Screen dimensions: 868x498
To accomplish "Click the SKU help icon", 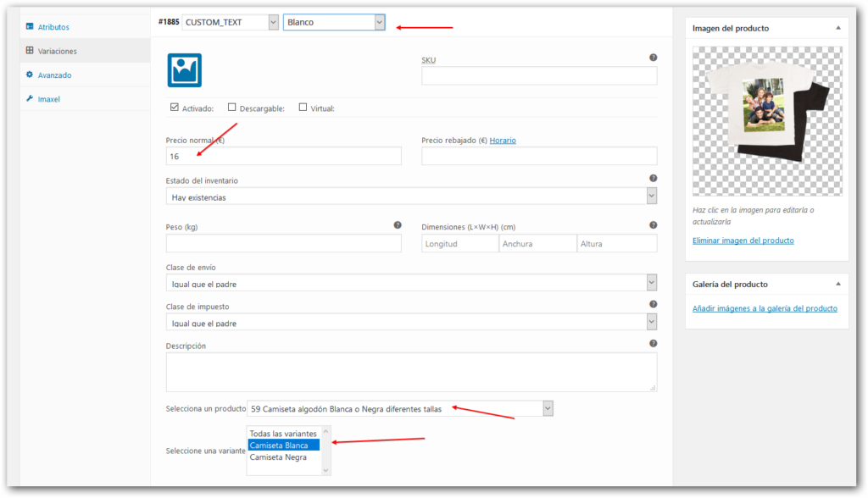I will tap(654, 58).
